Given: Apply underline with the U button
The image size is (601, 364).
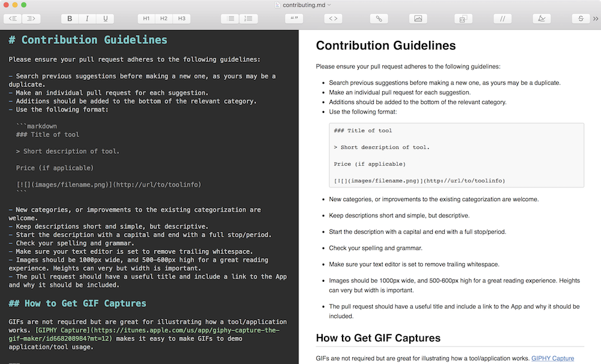Looking at the screenshot, I should (x=105, y=19).
